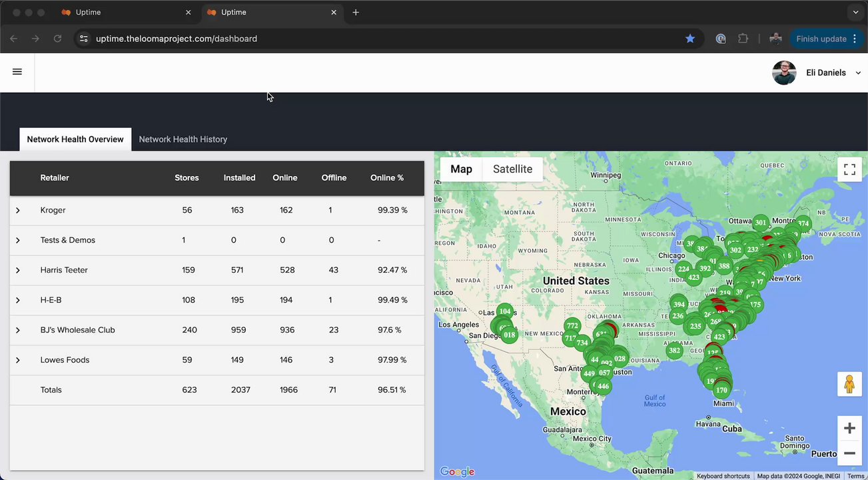Click the 236 map cluster marker
Viewport: 868px width, 480px height.
[677, 316]
